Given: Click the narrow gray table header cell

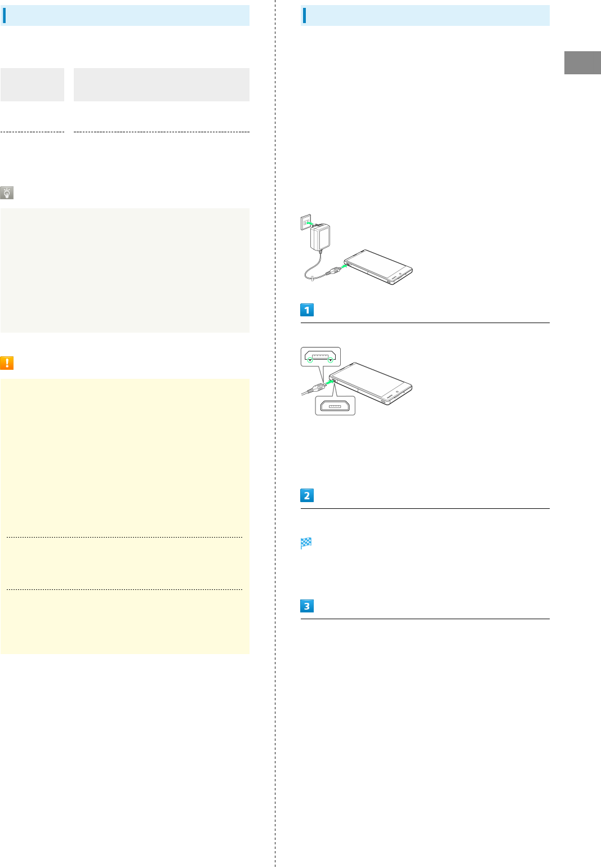Looking at the screenshot, I should coord(32,84).
